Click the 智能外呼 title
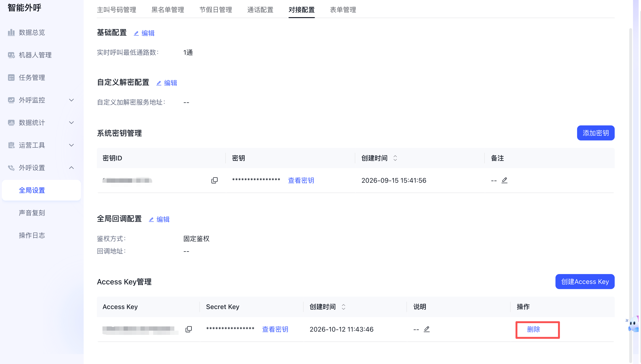 tap(24, 8)
